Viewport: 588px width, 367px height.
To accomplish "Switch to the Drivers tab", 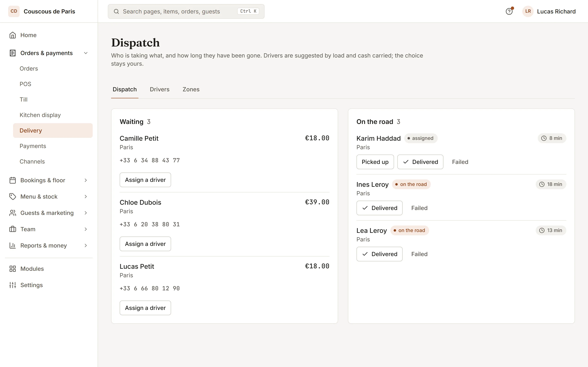I will [x=160, y=89].
